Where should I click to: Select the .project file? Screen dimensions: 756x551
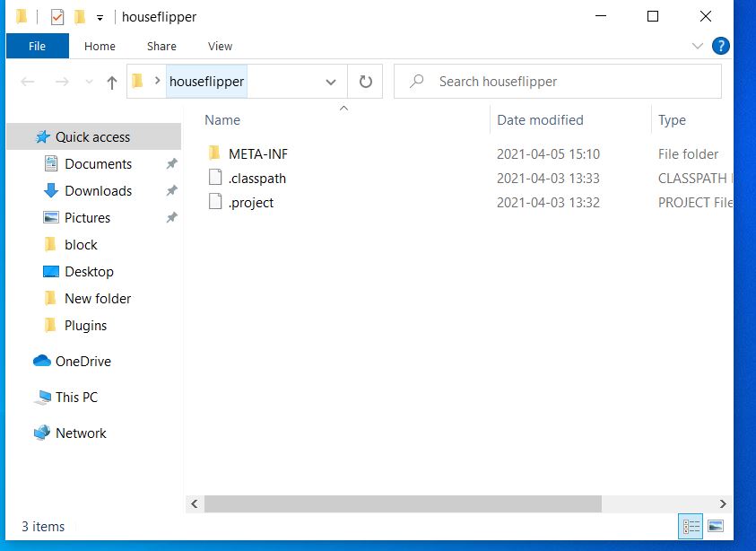pos(251,203)
